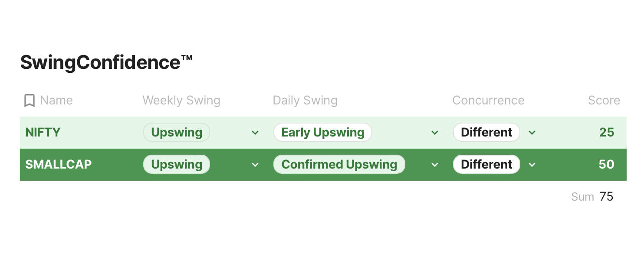Click the Different tag in NIFTY row

pyautogui.click(x=486, y=132)
